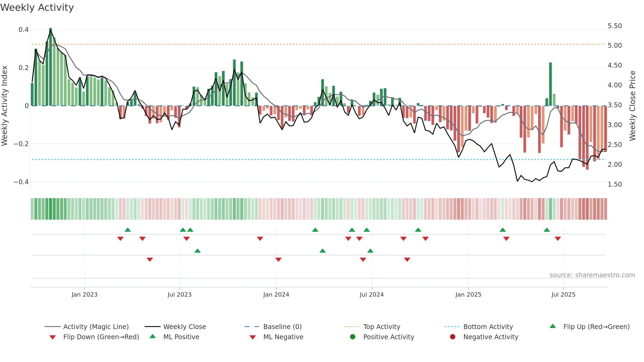
Task: Click the Weekly Activity Index axis title
Action: click(x=5, y=106)
